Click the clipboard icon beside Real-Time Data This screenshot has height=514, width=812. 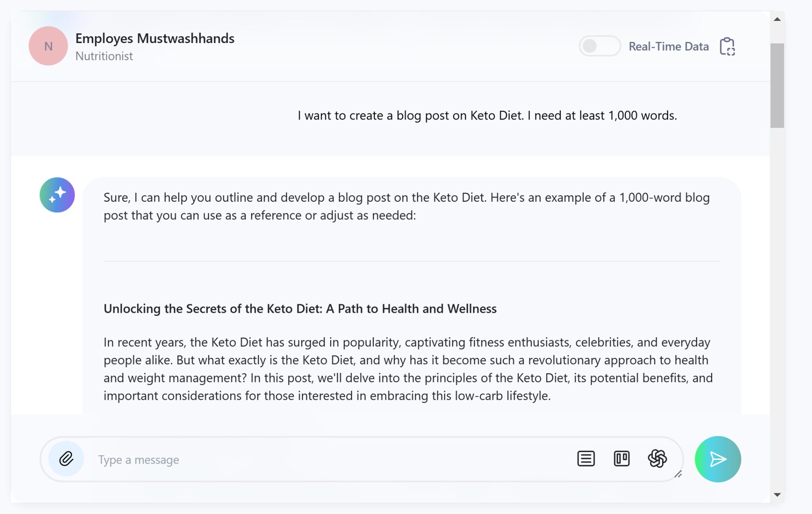pos(727,46)
